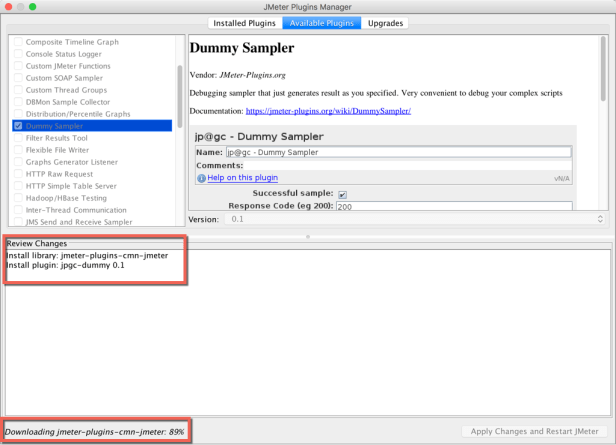Tick the Custom JMeter Functions checkbox
Screen dimensions: 616x445
[x=18, y=66]
